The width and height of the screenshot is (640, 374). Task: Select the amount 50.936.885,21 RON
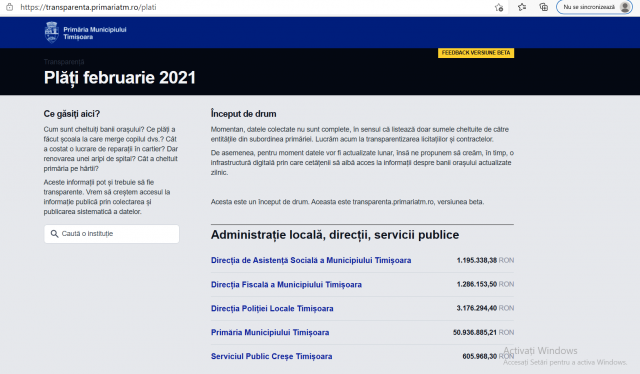[x=483, y=332]
